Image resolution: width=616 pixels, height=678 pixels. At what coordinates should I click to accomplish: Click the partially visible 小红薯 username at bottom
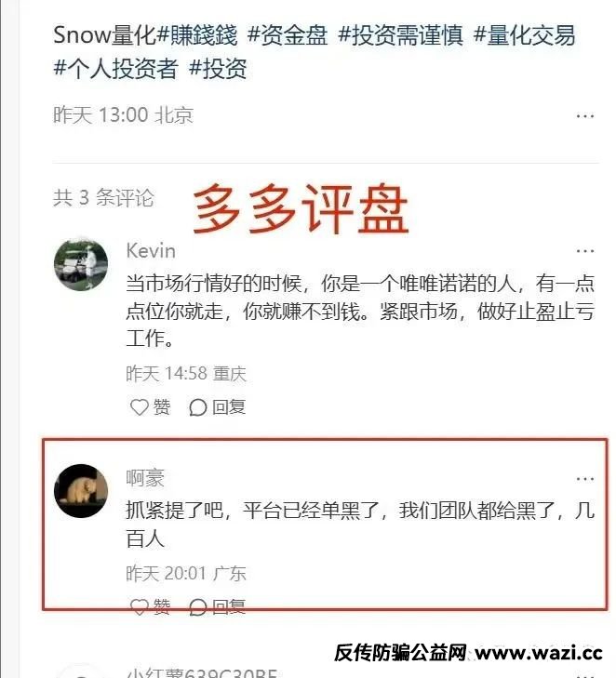point(202,672)
